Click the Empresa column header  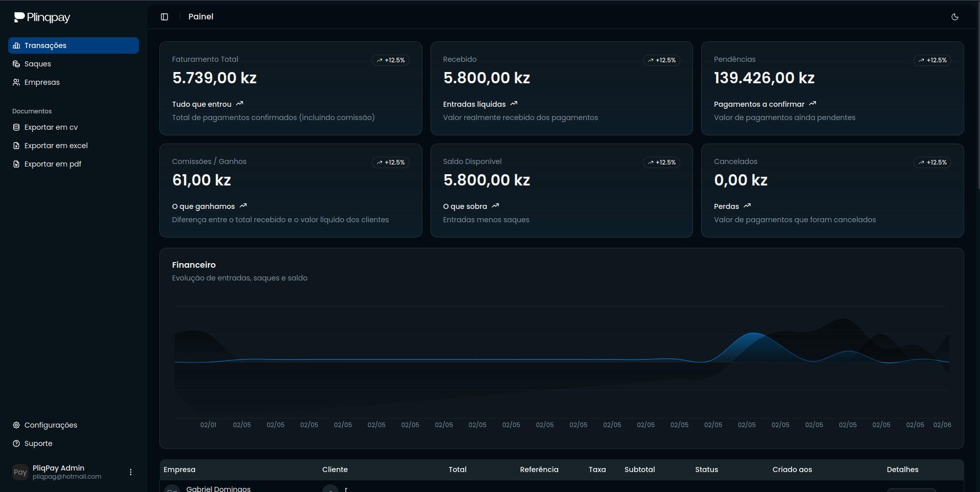tap(179, 470)
